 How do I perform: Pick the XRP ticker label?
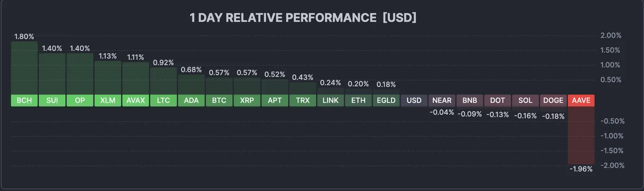click(x=247, y=101)
